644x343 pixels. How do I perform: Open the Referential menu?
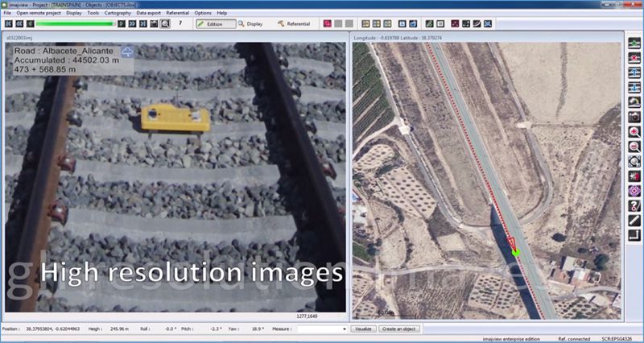[x=178, y=13]
